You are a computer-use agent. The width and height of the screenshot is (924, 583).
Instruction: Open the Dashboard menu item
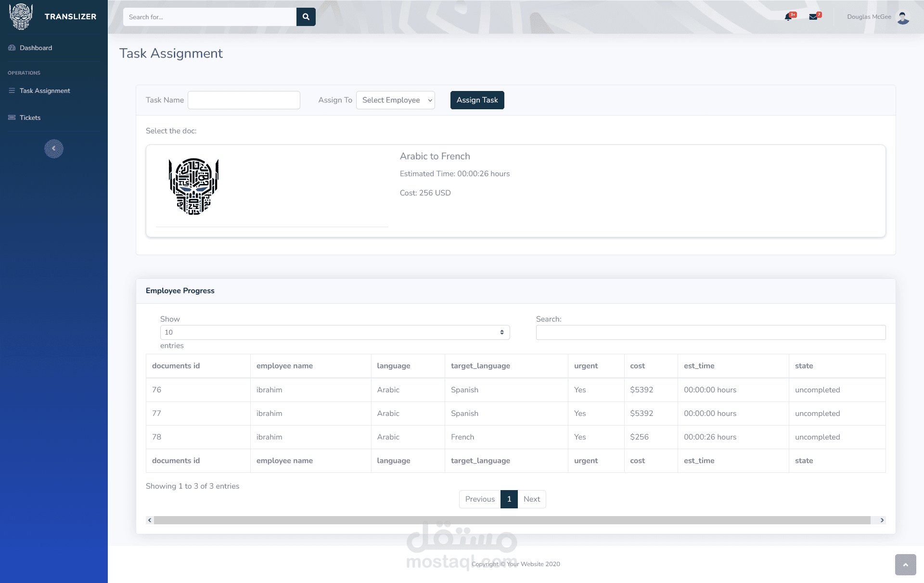(x=36, y=48)
